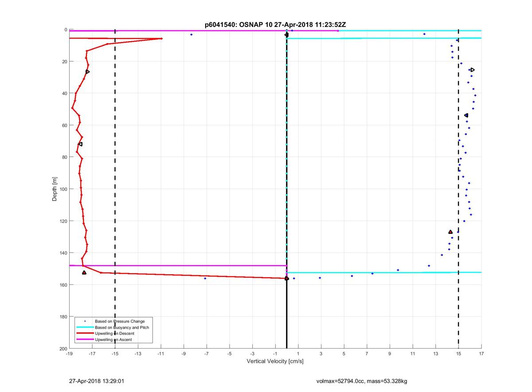
Task: Click the red-filled triangle among the blue dots near 127 m
Action: point(450,232)
